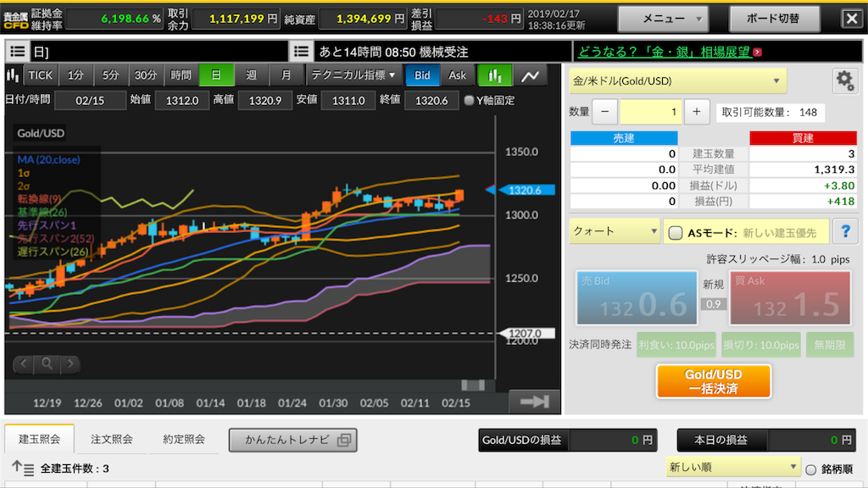
Task: Open the left panel list menu icon
Action: [x=18, y=52]
